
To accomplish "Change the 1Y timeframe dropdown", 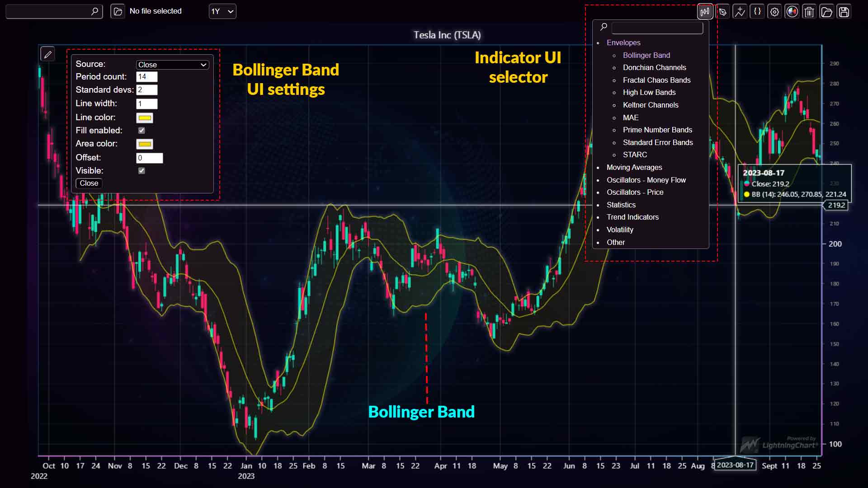I will (222, 11).
